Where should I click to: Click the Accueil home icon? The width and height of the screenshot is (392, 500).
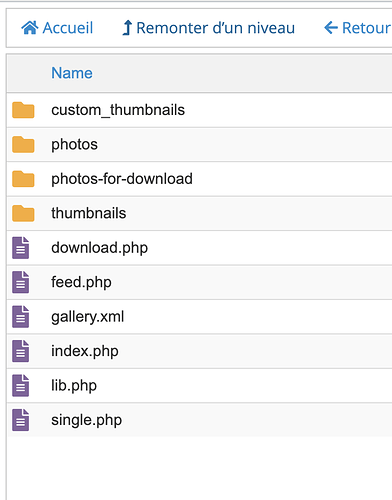[x=30, y=28]
